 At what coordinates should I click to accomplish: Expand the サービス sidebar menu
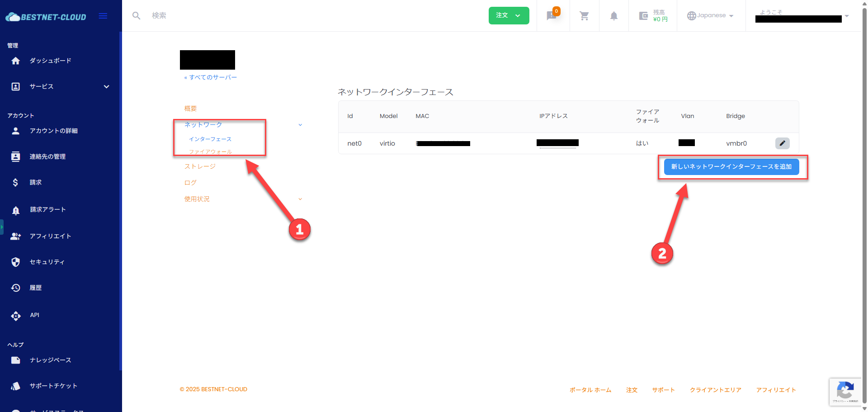106,86
